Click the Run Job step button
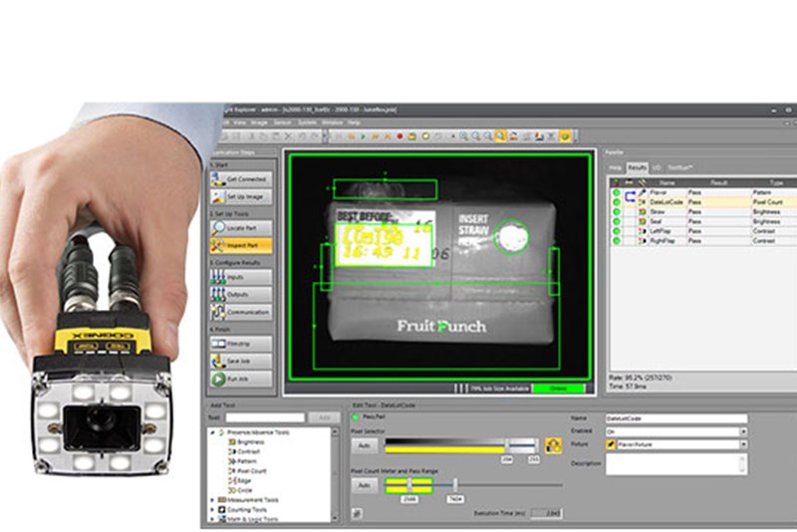 click(x=241, y=379)
